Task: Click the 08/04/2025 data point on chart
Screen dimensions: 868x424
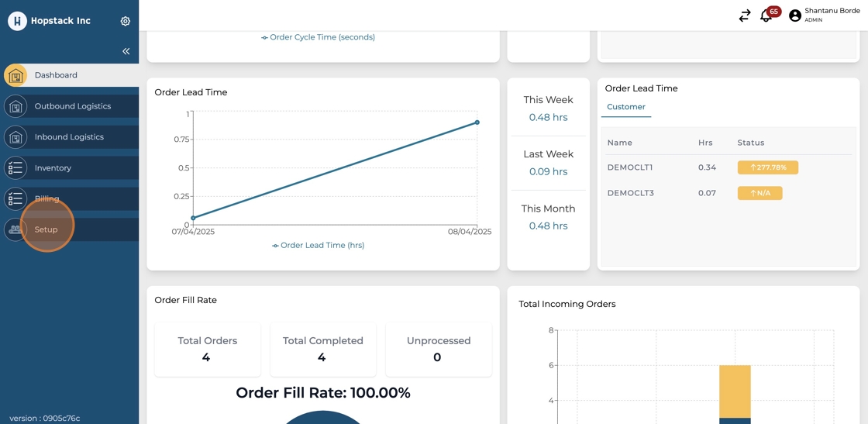Action: coord(477,122)
